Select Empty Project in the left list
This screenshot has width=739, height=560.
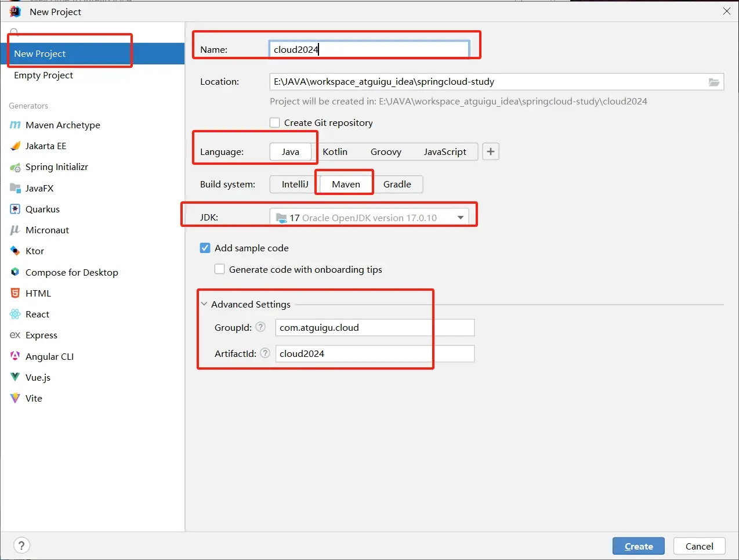(x=44, y=75)
